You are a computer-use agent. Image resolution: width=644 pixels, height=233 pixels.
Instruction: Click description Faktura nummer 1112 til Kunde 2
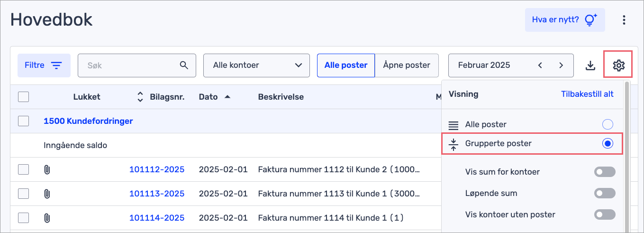click(339, 169)
